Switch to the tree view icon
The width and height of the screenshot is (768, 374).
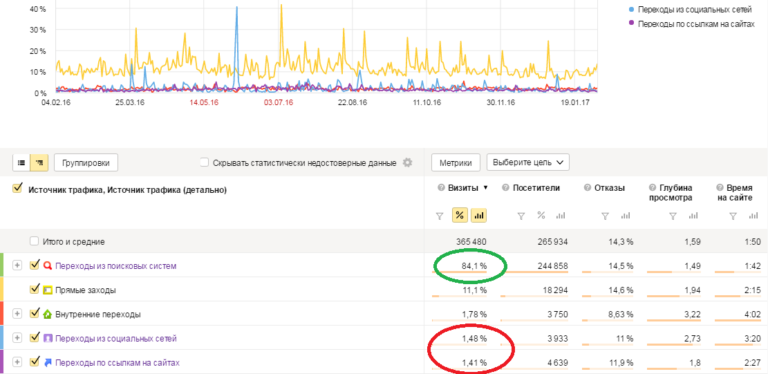[x=39, y=163]
